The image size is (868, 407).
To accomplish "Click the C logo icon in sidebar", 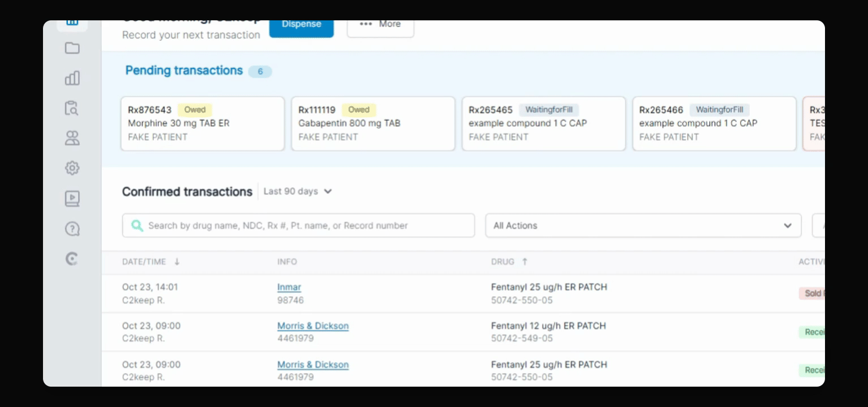I will (72, 259).
